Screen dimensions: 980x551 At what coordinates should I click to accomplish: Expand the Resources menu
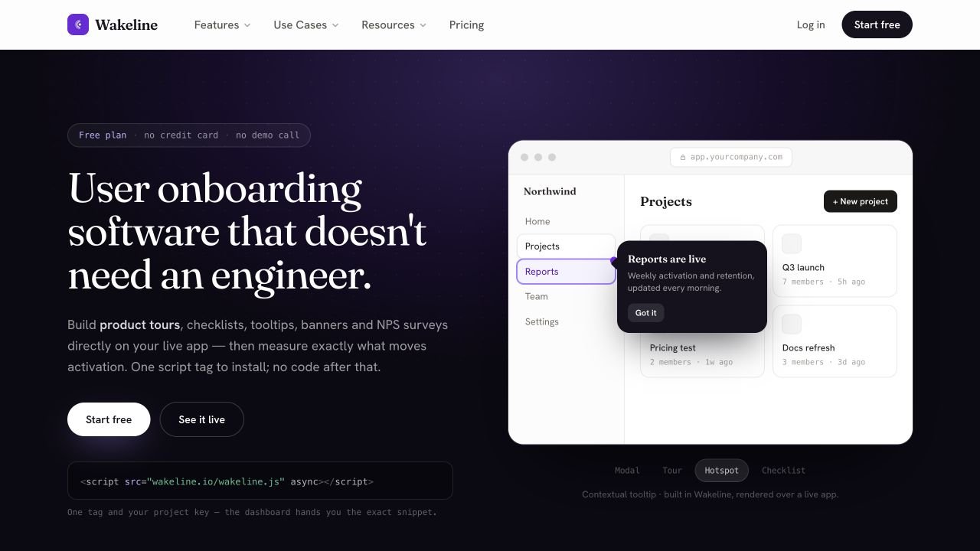point(394,24)
